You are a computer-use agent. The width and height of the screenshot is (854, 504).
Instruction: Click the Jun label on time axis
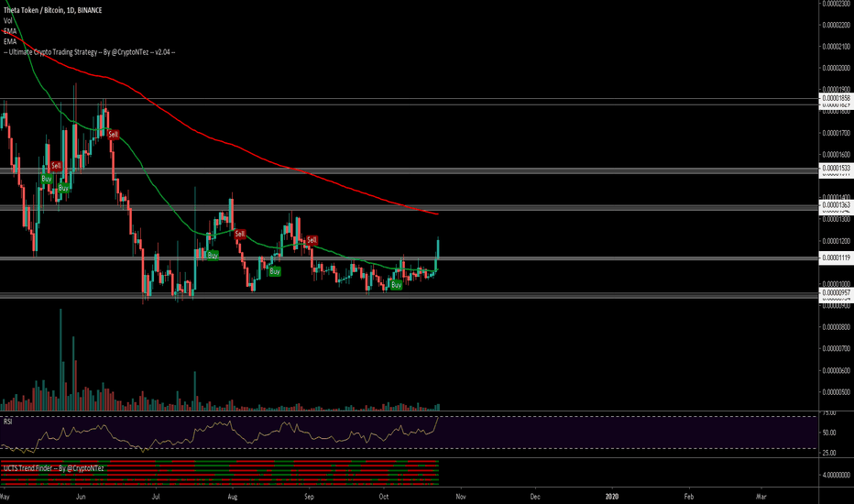[81, 497]
